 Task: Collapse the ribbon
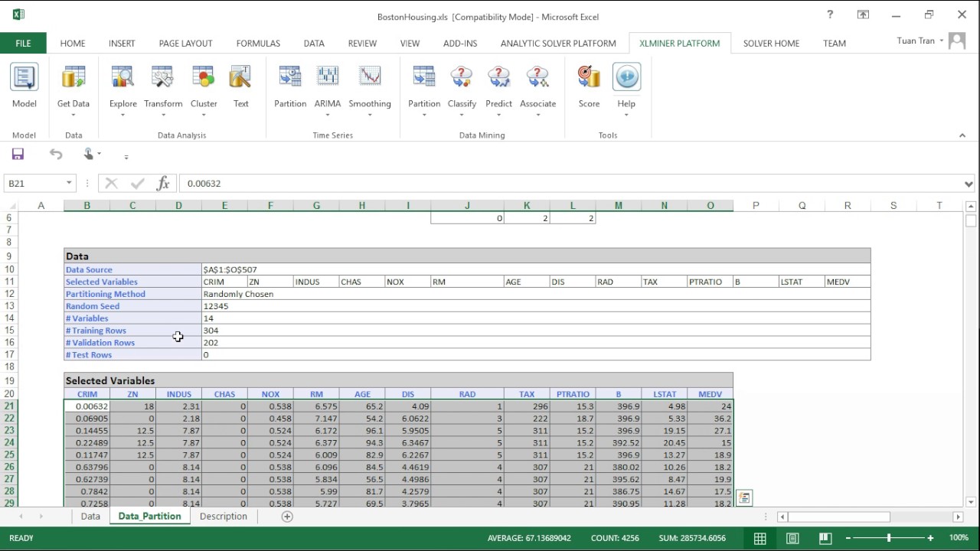click(962, 135)
